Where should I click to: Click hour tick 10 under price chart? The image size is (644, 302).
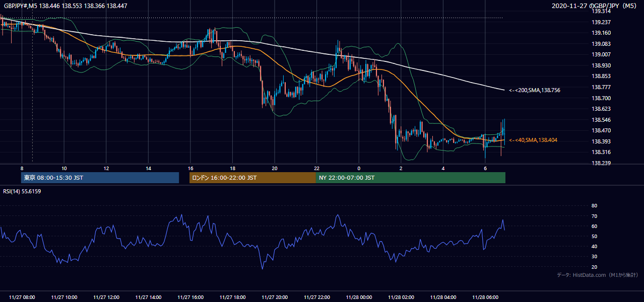point(64,168)
